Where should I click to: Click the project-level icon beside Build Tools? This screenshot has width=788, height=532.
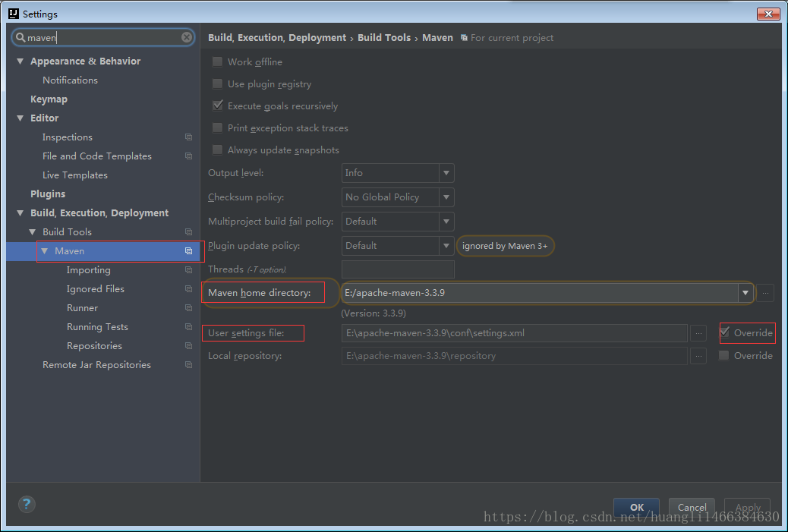[x=188, y=232]
